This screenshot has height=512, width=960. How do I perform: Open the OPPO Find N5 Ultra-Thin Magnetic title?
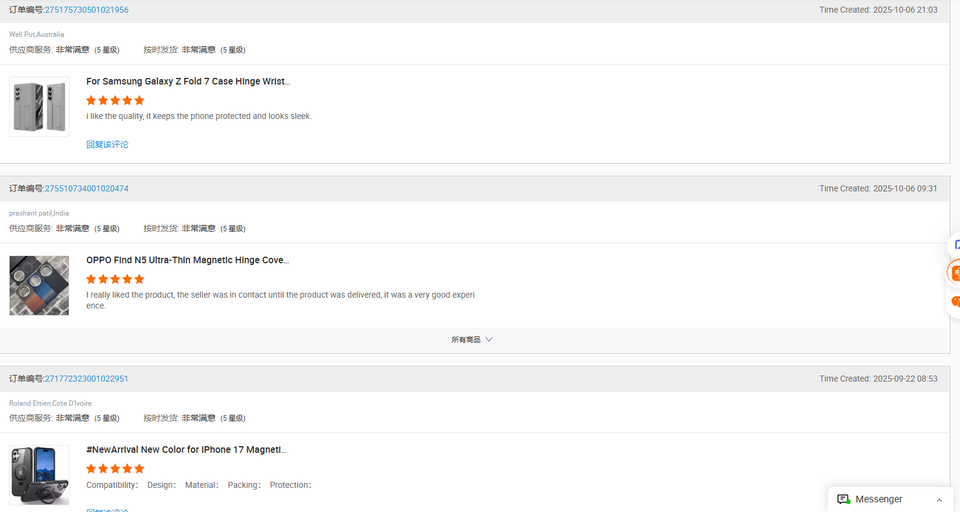coord(187,260)
